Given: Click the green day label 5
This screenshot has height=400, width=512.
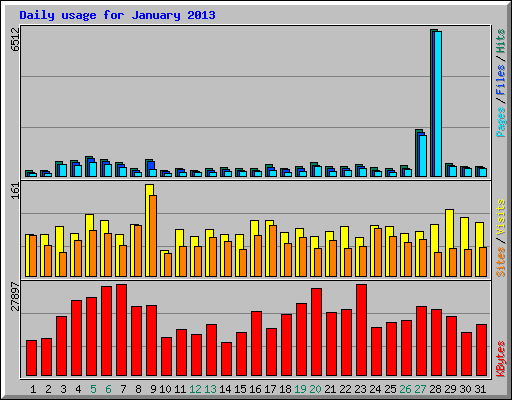Looking at the screenshot, I should pyautogui.click(x=93, y=389).
